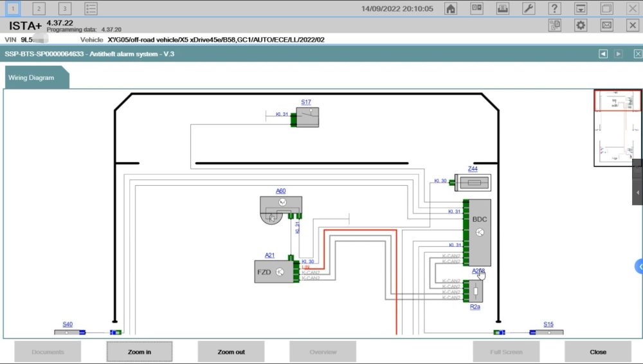The width and height of the screenshot is (643, 364).
Task: Click the restore window icon in top bar
Action: click(606, 8)
